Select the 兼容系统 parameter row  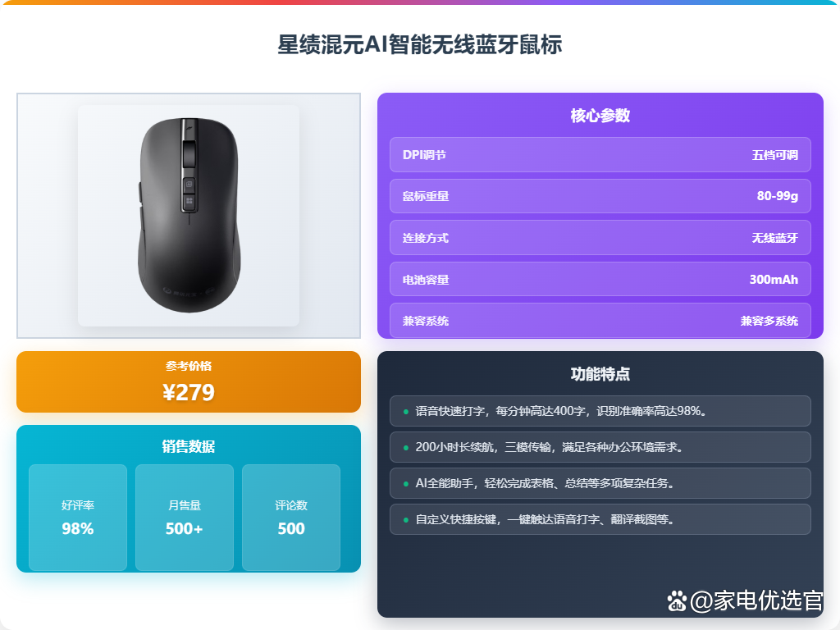[x=600, y=321]
